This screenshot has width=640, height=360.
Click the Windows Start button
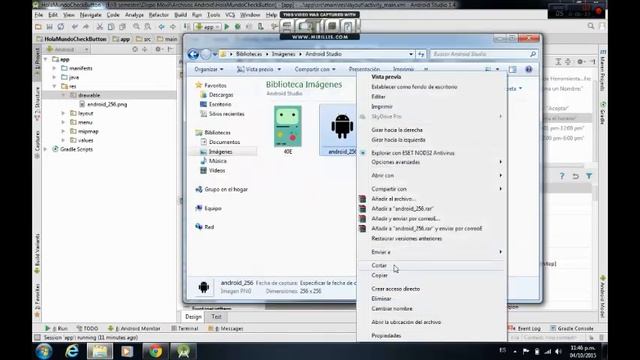(44, 351)
